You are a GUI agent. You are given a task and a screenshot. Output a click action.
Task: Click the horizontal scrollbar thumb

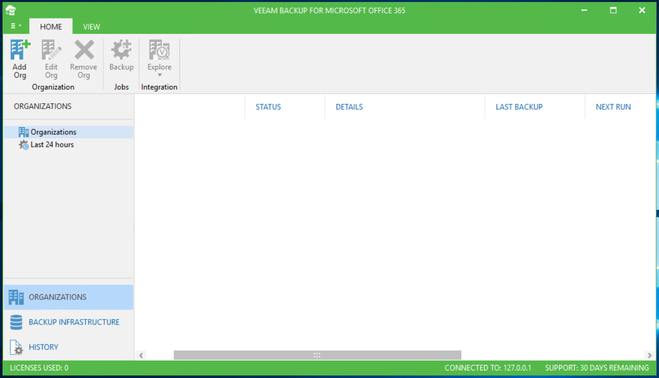click(317, 355)
